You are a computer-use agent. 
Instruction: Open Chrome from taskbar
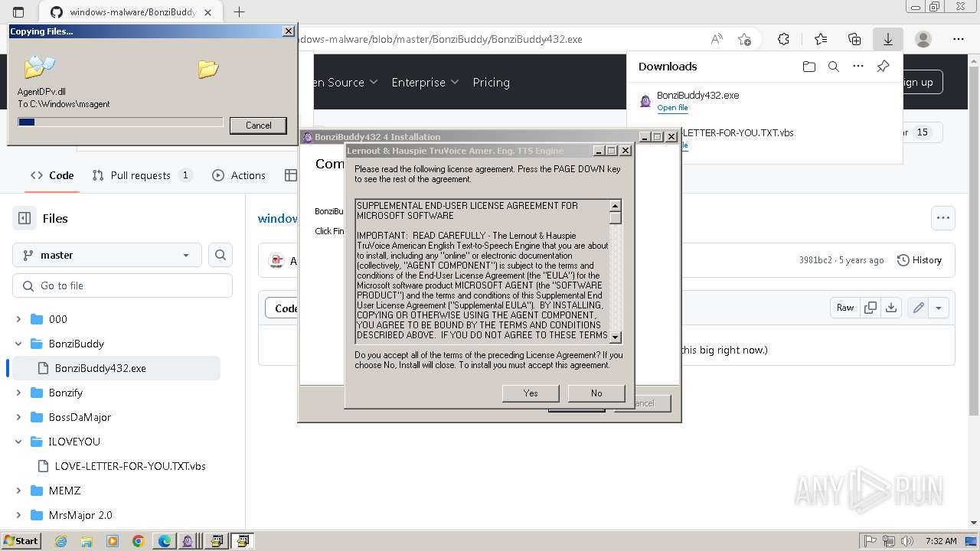point(139,541)
